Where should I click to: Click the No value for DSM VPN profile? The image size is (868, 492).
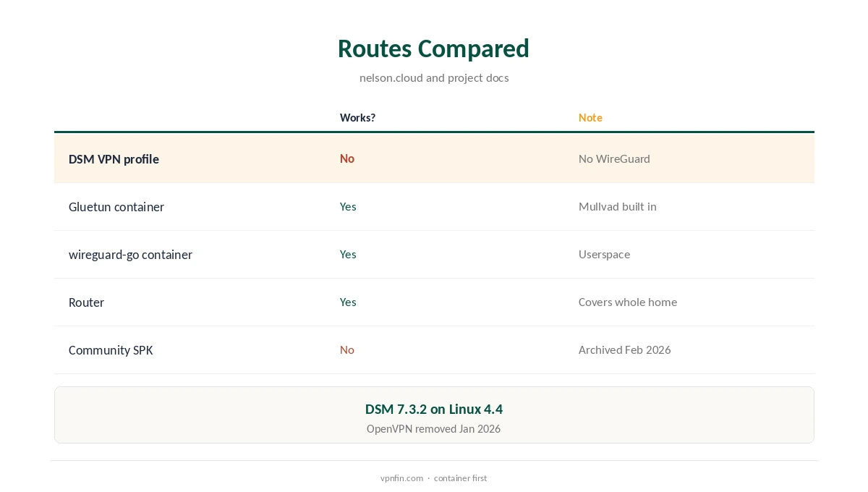click(x=347, y=158)
